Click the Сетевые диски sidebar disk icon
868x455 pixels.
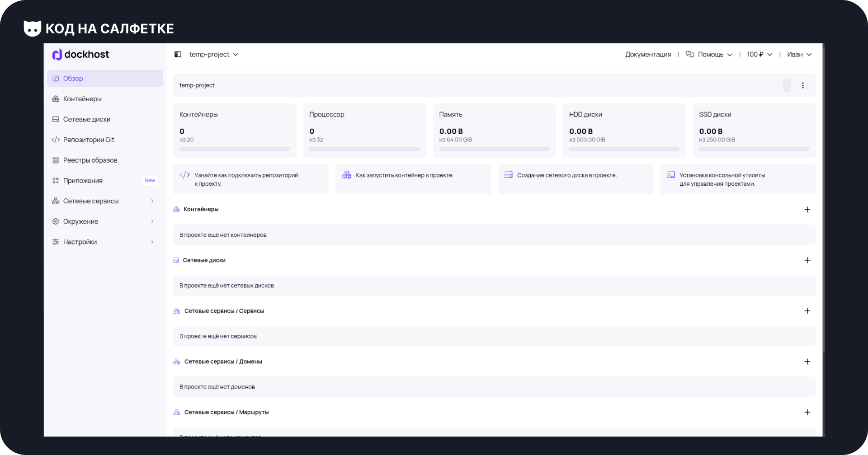[x=56, y=119]
